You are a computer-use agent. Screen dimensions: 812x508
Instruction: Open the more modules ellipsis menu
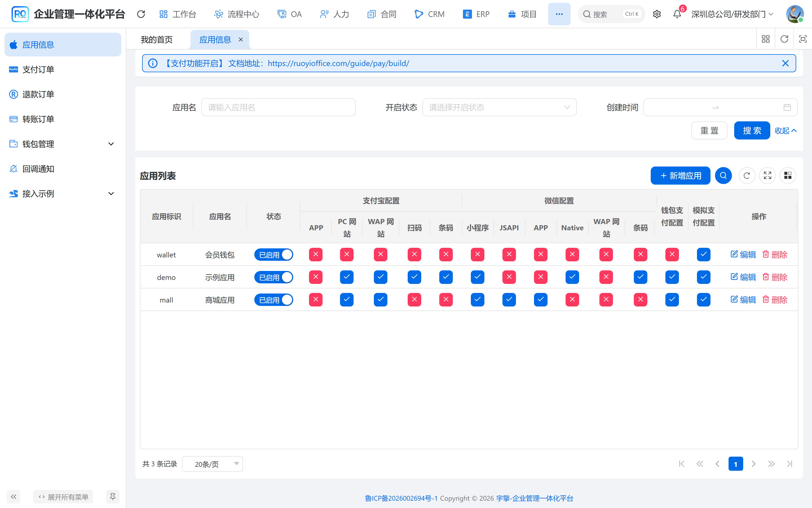559,14
